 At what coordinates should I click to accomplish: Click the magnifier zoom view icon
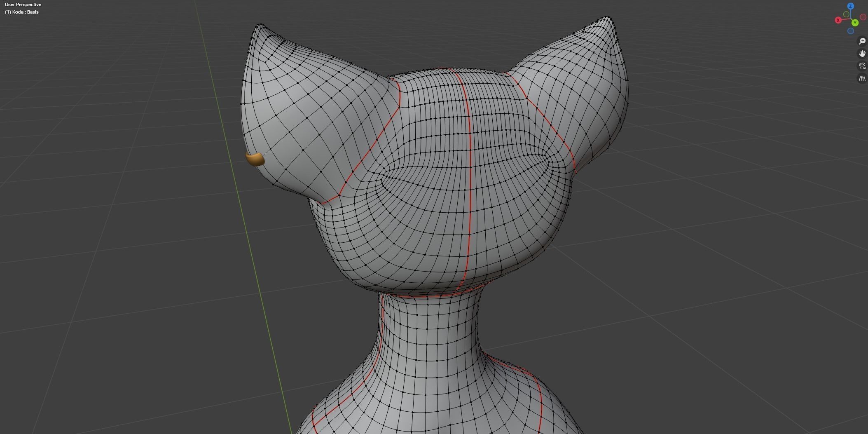point(862,41)
